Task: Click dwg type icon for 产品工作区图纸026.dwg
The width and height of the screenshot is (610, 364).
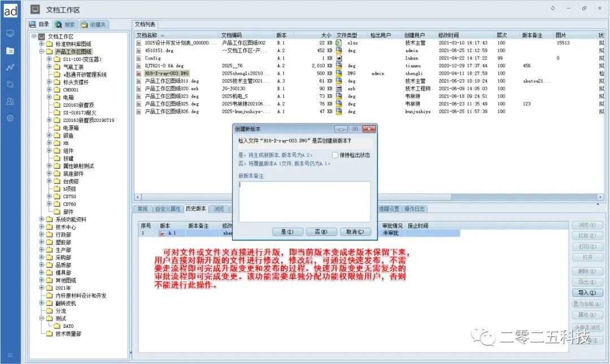Action: [339, 112]
